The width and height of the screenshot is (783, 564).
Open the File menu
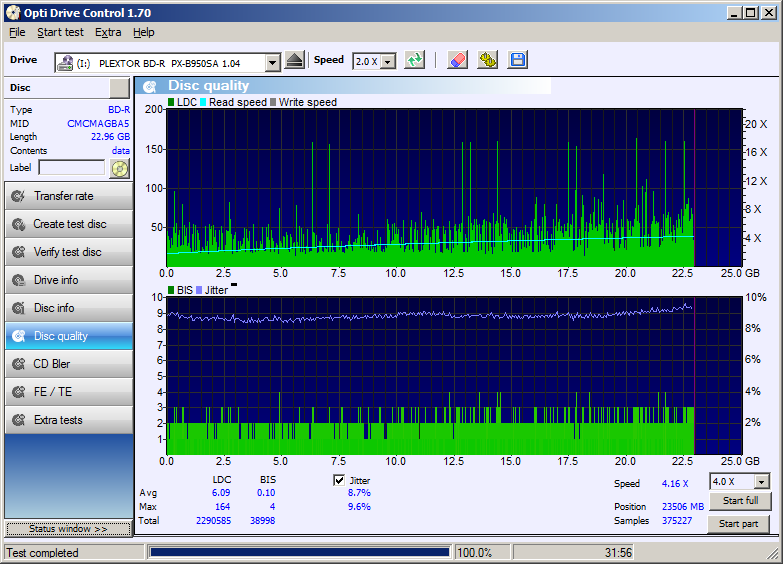point(17,32)
